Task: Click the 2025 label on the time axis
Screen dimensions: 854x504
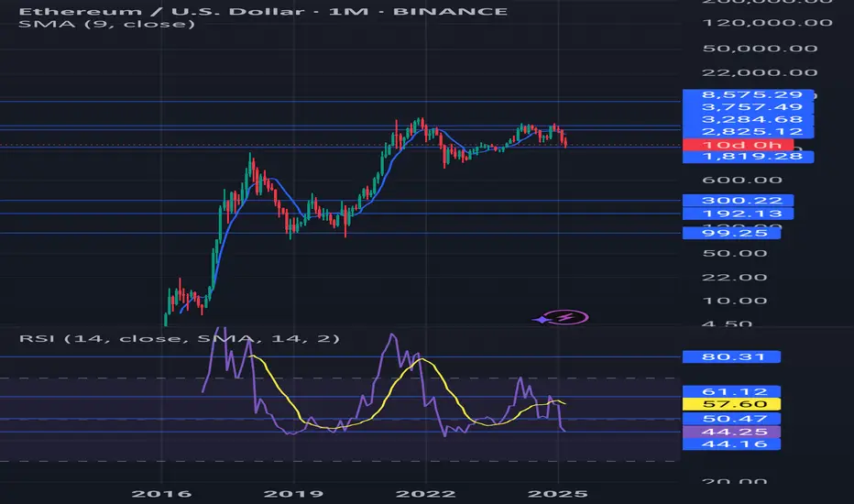Action: 558,494
